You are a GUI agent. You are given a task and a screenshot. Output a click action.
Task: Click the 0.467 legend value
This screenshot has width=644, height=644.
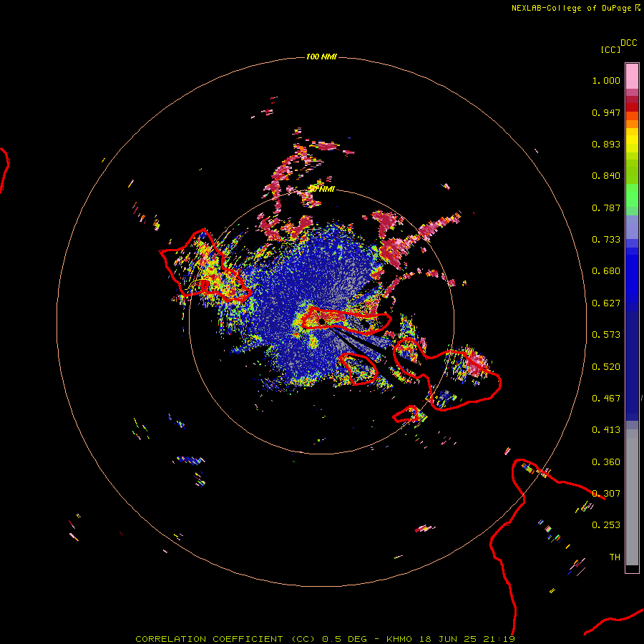click(x=606, y=399)
